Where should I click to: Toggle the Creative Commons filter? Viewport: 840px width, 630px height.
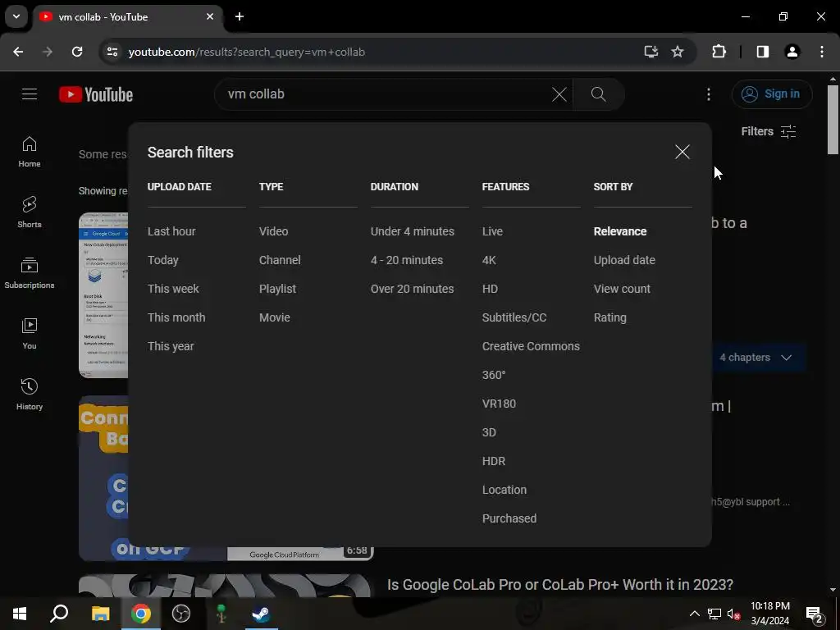click(x=531, y=346)
